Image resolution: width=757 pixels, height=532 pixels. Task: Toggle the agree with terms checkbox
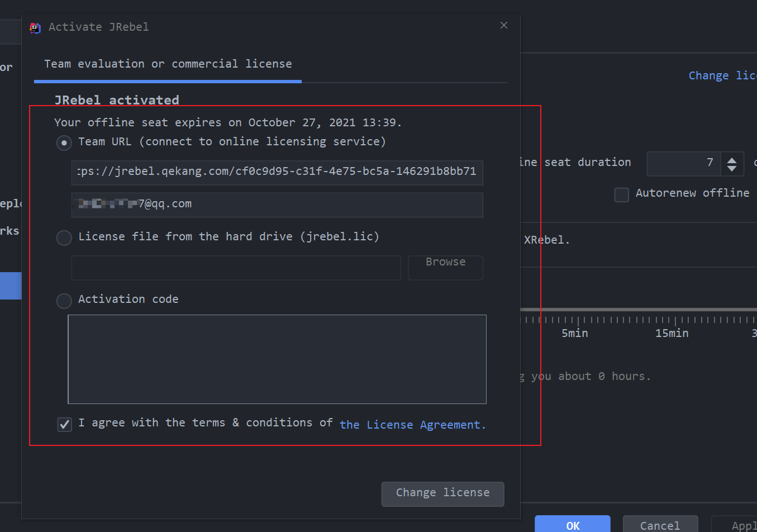click(64, 425)
